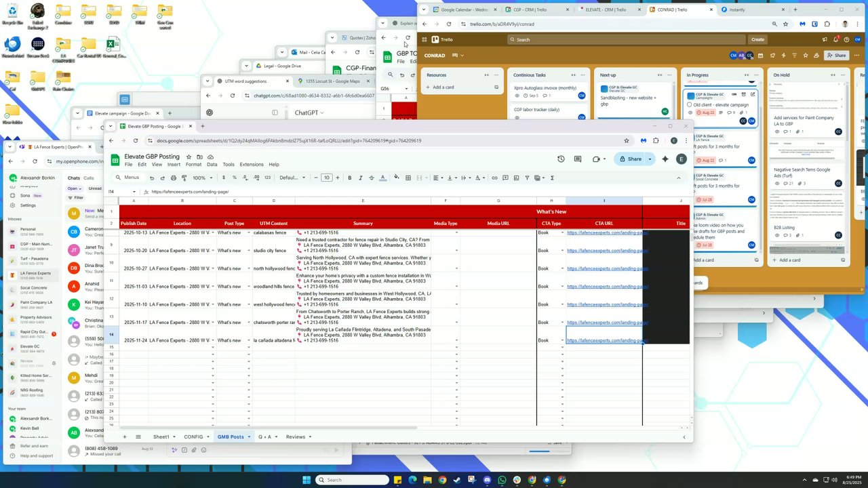This screenshot has width=868, height=488.
Task: Open the Functions sigma icon in Sheets
Action: click(552, 178)
